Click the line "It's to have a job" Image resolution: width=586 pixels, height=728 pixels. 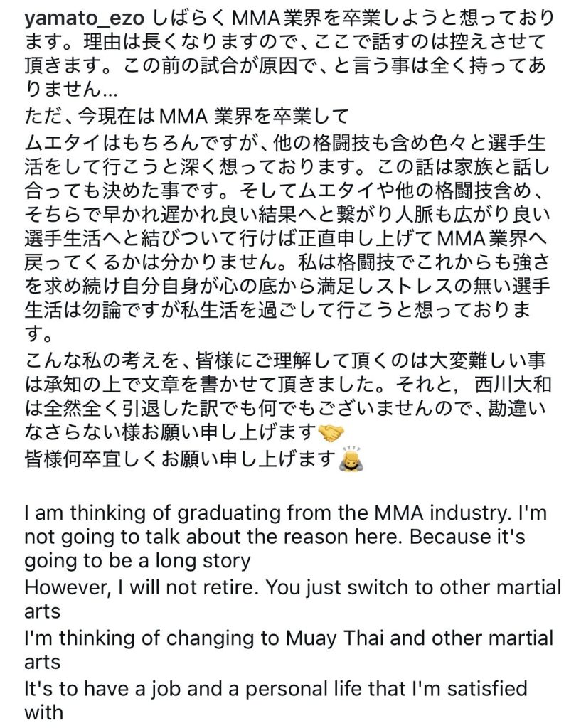[x=276, y=689]
